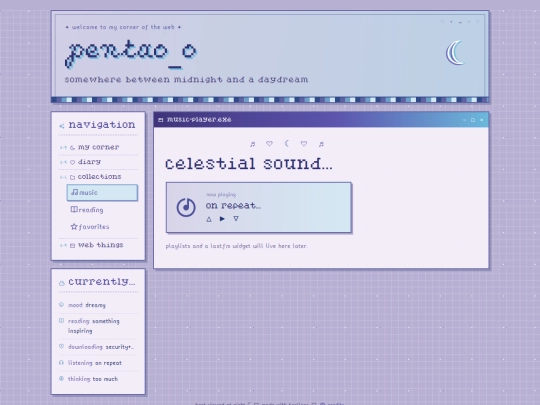Click the music-player.exe title bar icon
This screenshot has height=405, width=540.
(x=160, y=120)
